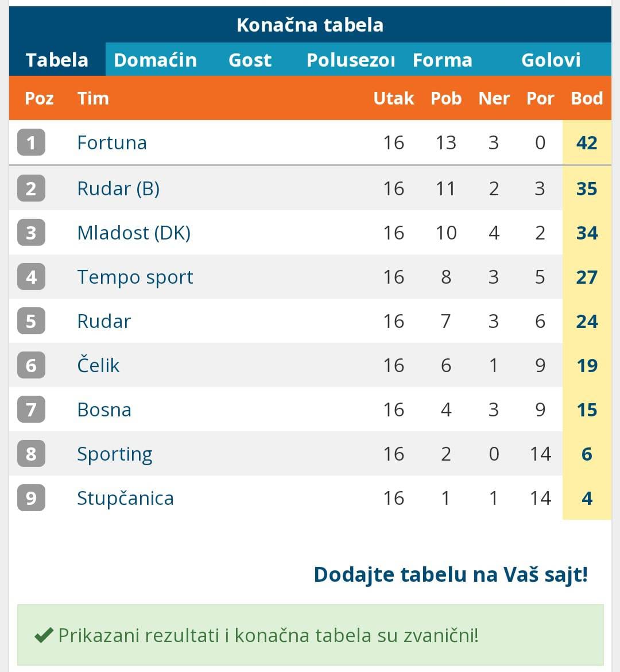This screenshot has width=620, height=672.
Task: Open the Bosna team link
Action: (x=104, y=410)
